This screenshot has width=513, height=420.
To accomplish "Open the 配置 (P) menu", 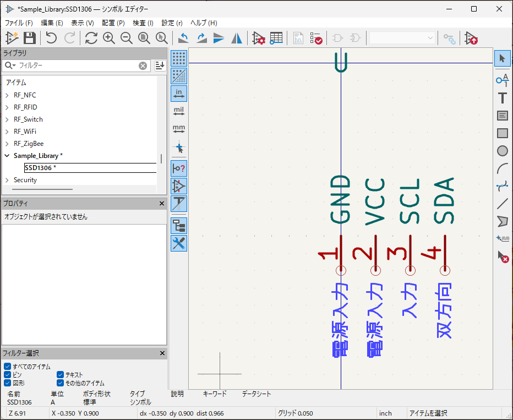I will click(113, 23).
